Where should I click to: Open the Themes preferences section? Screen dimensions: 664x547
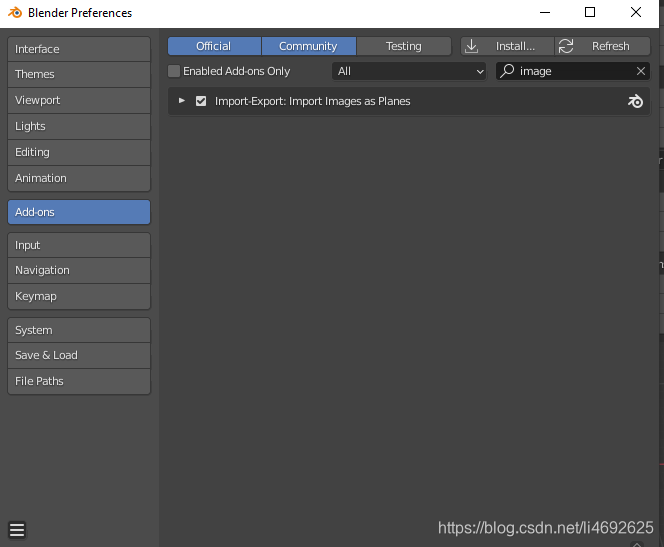pyautogui.click(x=79, y=75)
